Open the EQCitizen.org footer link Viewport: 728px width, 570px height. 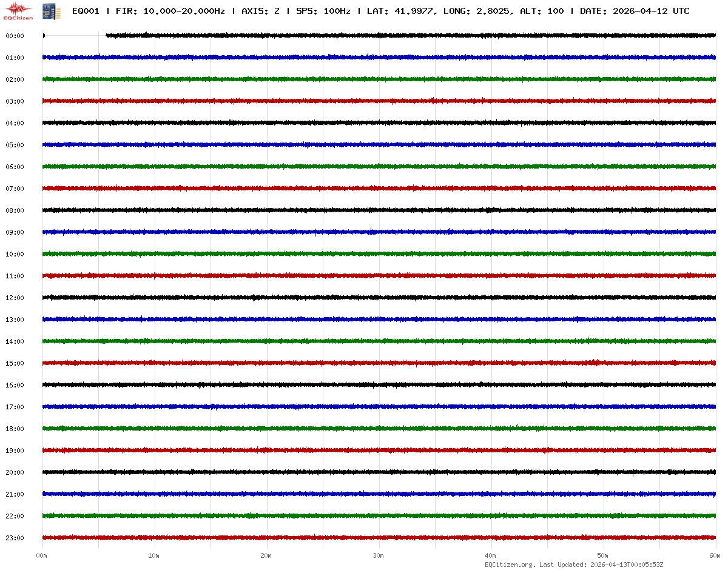click(x=510, y=565)
